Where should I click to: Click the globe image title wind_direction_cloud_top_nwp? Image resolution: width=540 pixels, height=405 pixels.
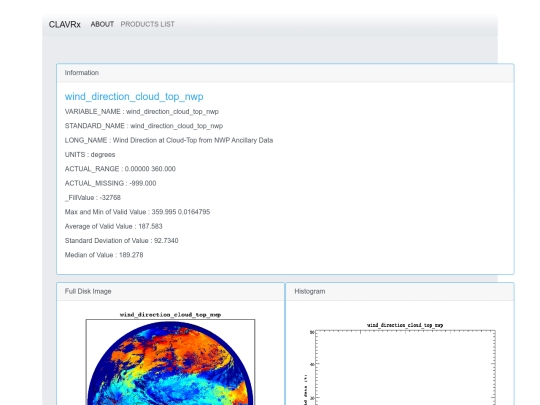click(x=170, y=315)
